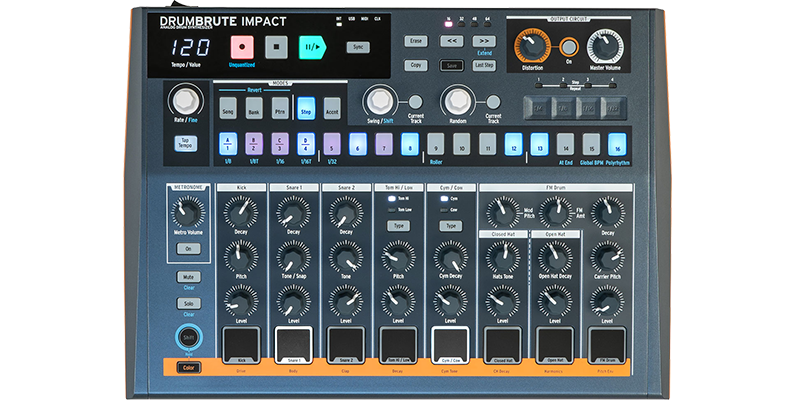The width and height of the screenshot is (795, 400).
Task: Hold the round Shift button
Action: 189,337
